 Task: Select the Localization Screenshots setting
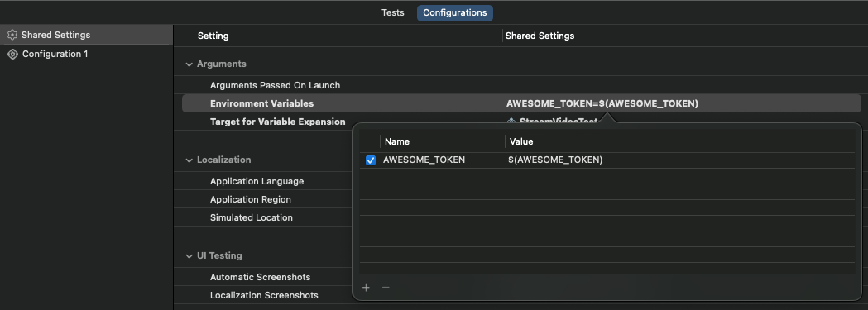pyautogui.click(x=264, y=295)
